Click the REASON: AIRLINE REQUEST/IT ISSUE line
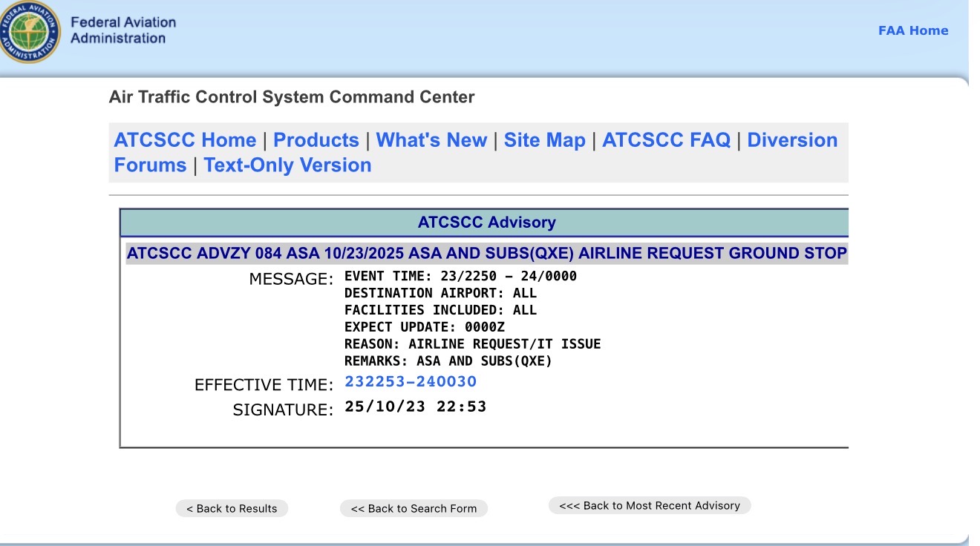The width and height of the screenshot is (980, 546). (x=472, y=344)
